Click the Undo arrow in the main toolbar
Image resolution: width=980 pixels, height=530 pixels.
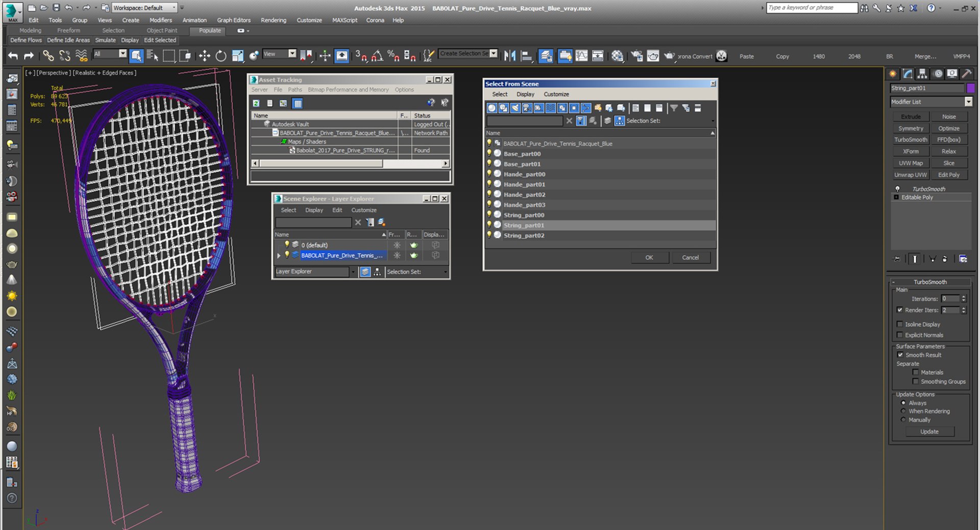point(13,56)
